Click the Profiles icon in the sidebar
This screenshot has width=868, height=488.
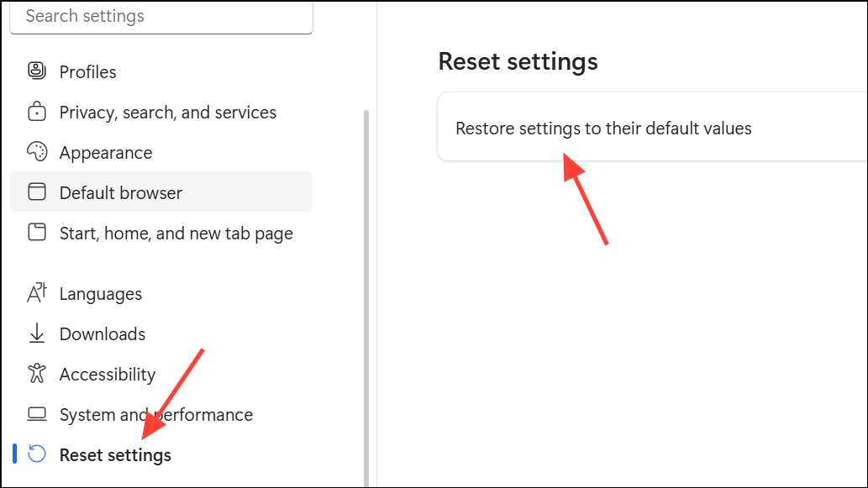[38, 71]
